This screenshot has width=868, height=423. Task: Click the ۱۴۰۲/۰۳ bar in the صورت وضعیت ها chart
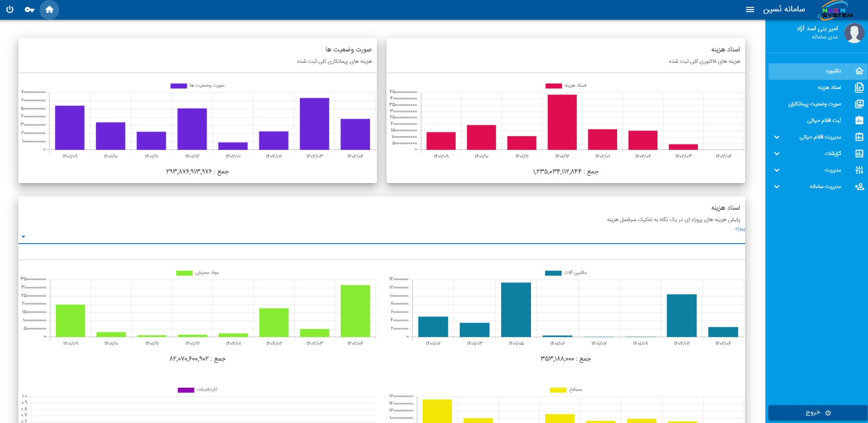(315, 124)
